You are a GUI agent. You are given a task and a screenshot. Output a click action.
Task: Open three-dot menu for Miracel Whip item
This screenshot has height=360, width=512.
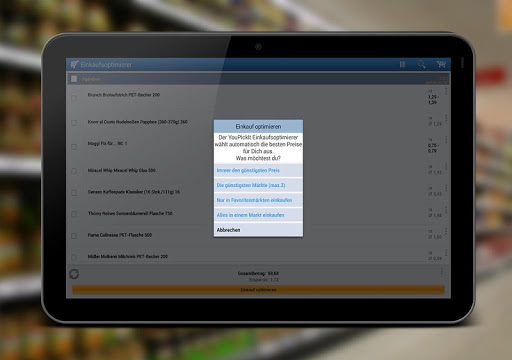(446, 166)
